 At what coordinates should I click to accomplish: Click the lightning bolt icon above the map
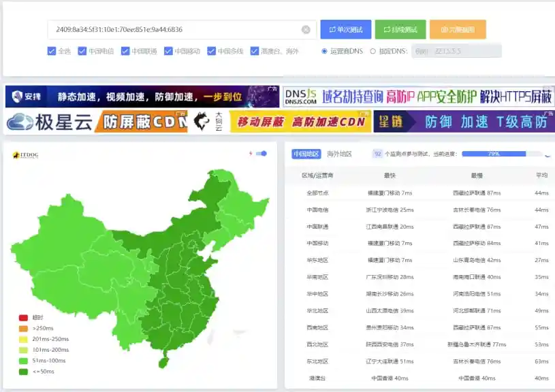(249, 154)
